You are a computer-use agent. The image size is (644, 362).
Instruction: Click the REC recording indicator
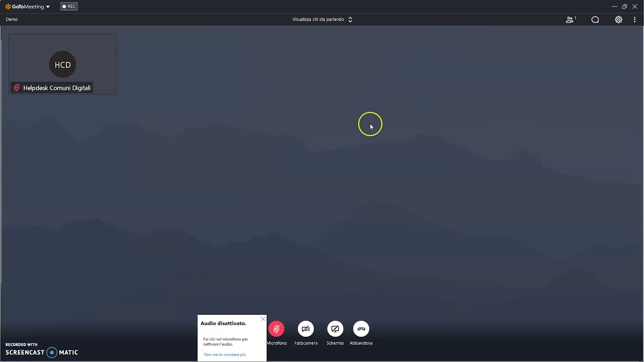tap(69, 7)
